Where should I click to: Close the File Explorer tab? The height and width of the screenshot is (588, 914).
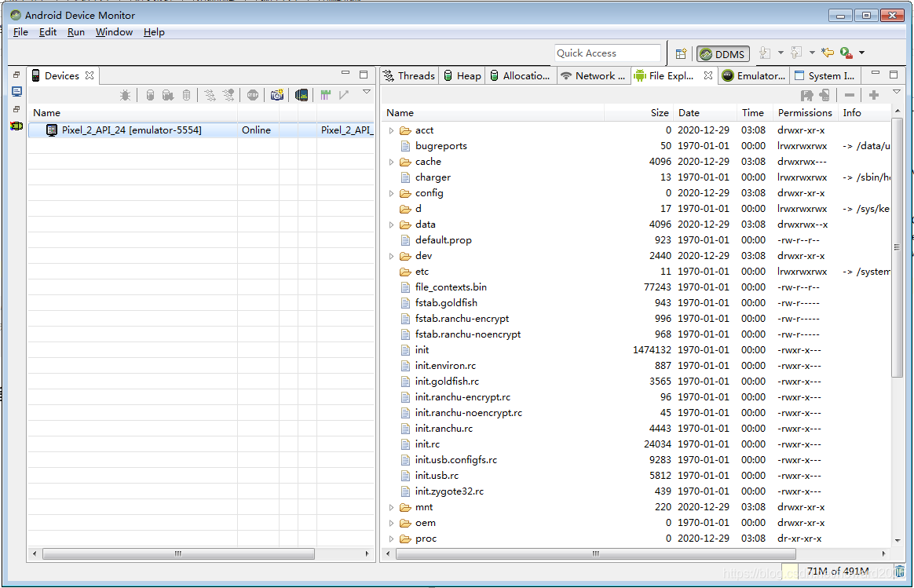click(707, 75)
